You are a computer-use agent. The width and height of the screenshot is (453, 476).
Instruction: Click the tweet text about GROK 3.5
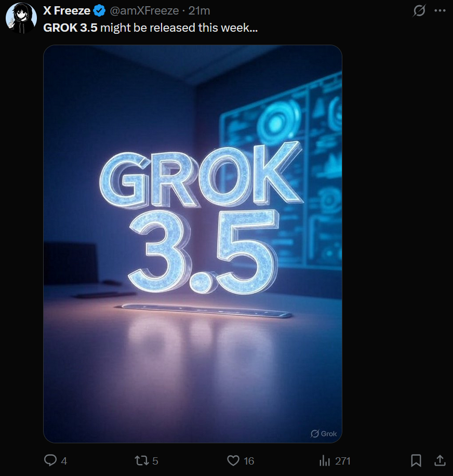tap(151, 28)
